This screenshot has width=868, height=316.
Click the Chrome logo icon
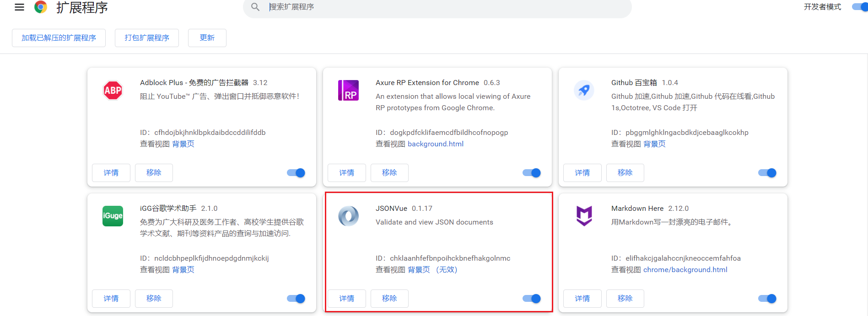tap(41, 7)
